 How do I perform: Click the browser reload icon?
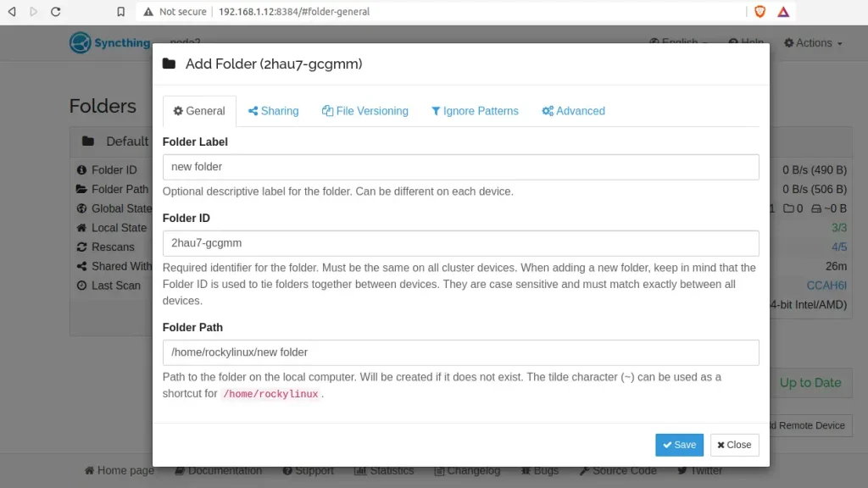click(x=56, y=12)
